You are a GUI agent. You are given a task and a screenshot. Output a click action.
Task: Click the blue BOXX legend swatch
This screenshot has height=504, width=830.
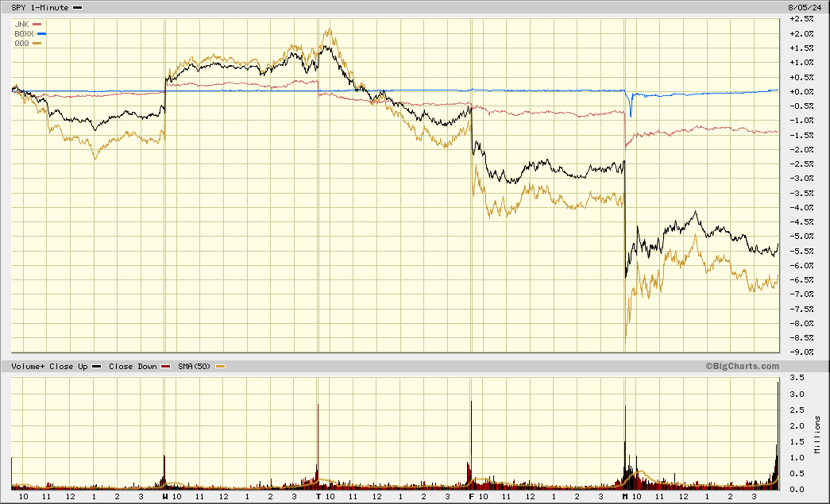[x=41, y=34]
